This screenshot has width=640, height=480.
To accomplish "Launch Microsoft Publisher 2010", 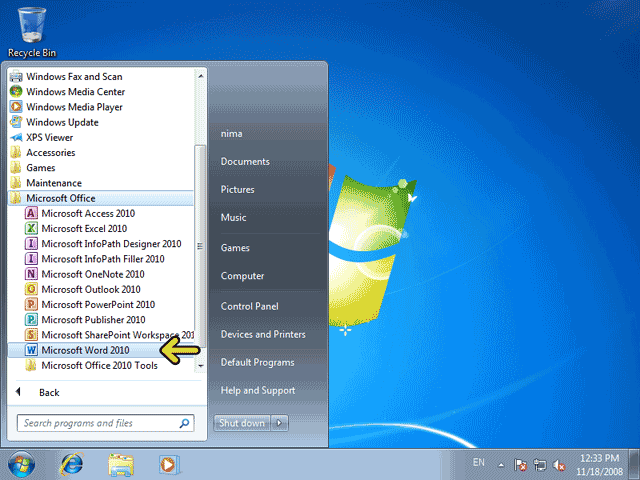I will click(x=94, y=320).
